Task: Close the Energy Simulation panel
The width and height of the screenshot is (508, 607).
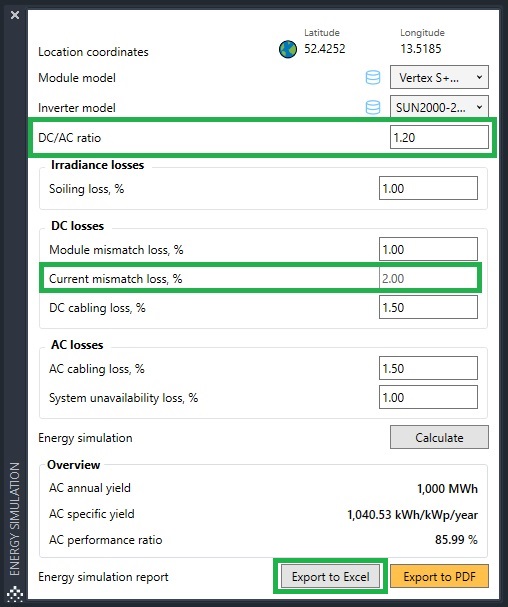Action: click(x=15, y=15)
